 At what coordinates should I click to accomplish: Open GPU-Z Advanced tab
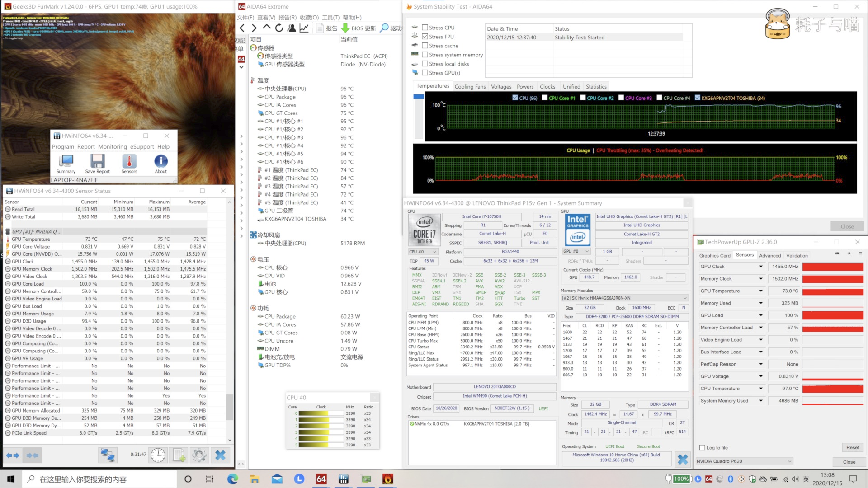click(x=769, y=256)
